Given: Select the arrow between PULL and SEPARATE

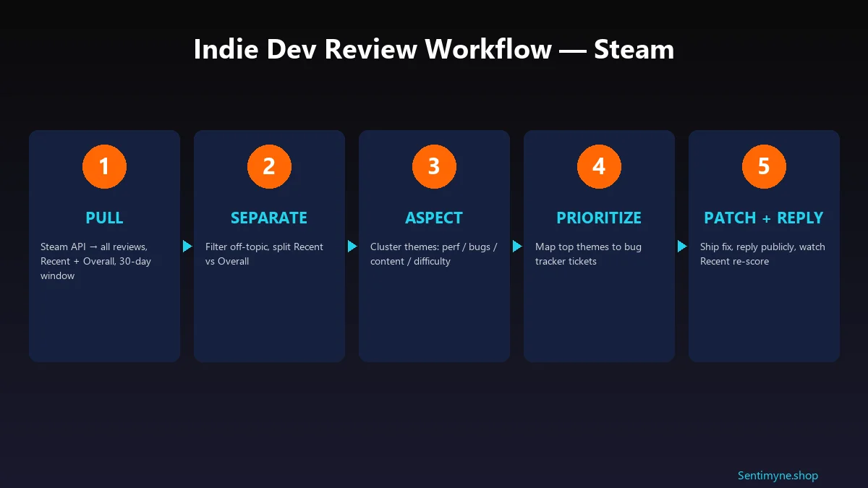Looking at the screenshot, I should coord(187,246).
